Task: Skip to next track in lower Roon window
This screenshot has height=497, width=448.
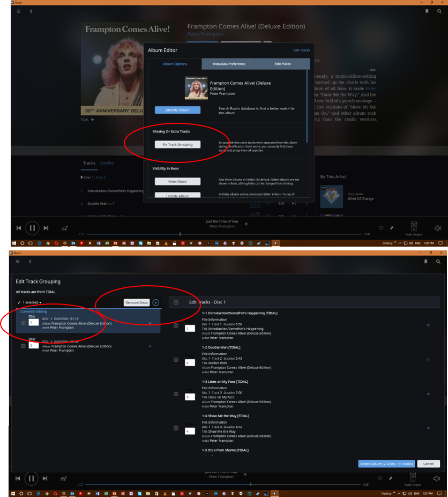Action: pos(45,478)
